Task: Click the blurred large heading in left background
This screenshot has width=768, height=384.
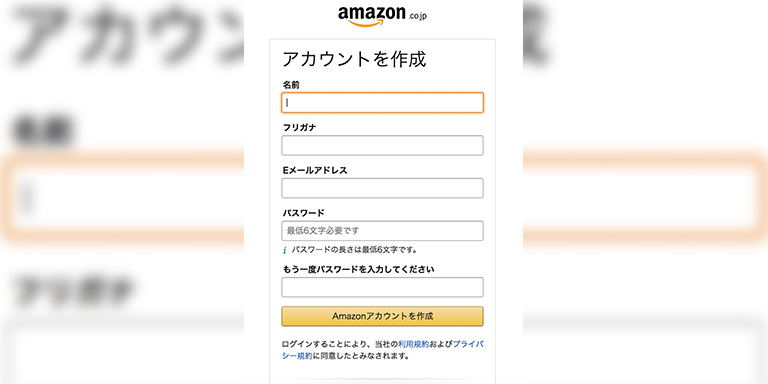Action: tap(127, 37)
